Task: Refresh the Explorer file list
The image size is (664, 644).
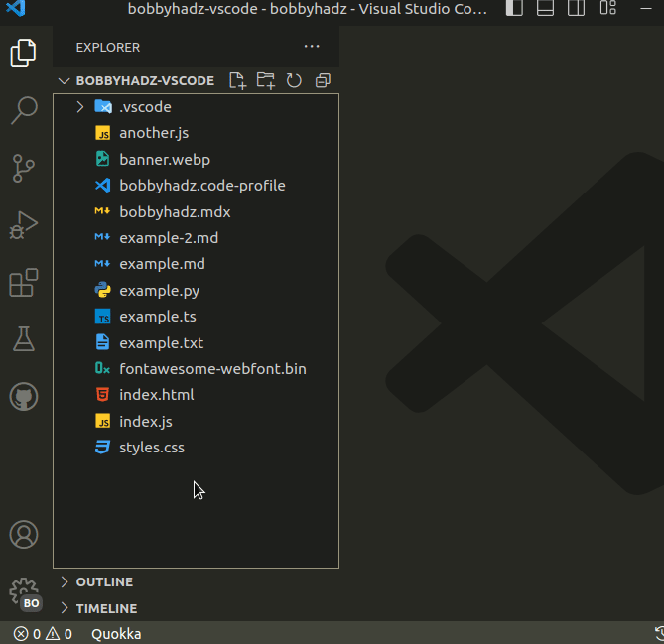Action: coord(294,80)
